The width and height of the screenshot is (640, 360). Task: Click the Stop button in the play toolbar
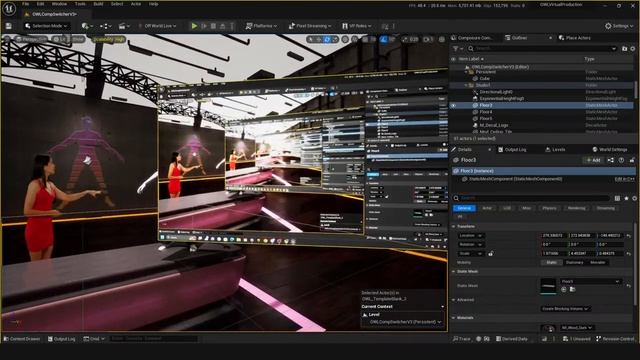pos(213,26)
